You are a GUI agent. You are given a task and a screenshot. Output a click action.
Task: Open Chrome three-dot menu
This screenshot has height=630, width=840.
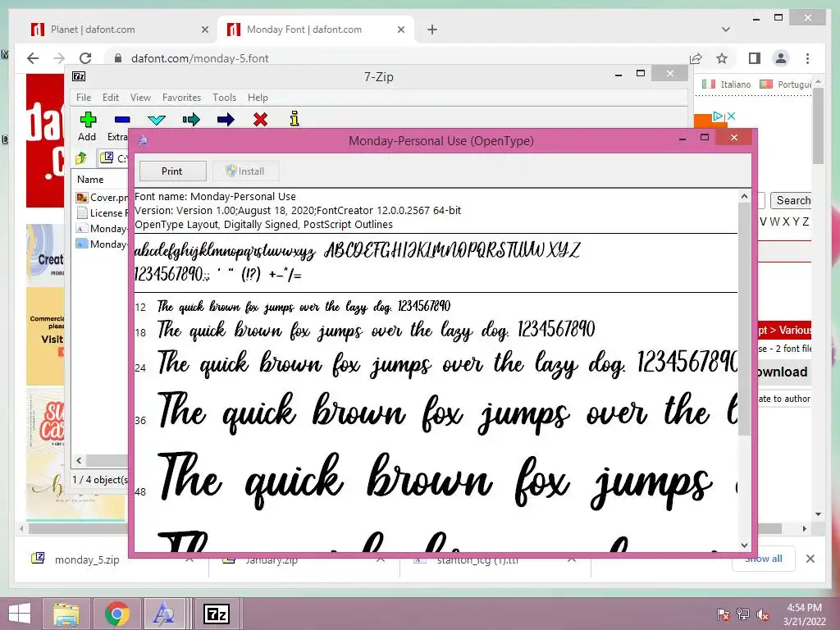pyautogui.click(x=807, y=58)
